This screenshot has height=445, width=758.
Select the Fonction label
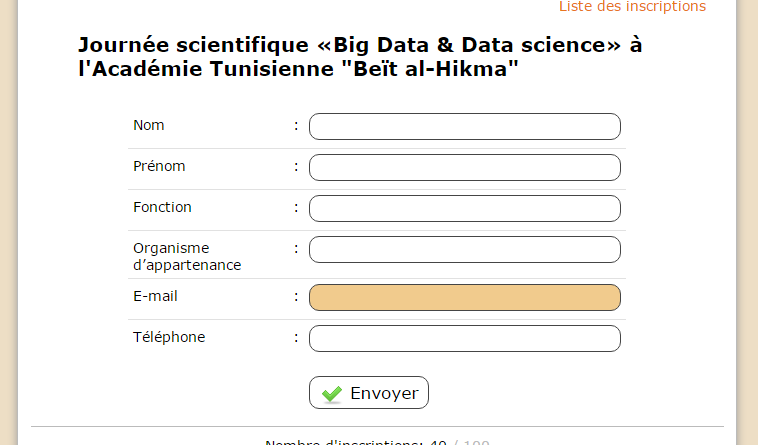tap(162, 207)
